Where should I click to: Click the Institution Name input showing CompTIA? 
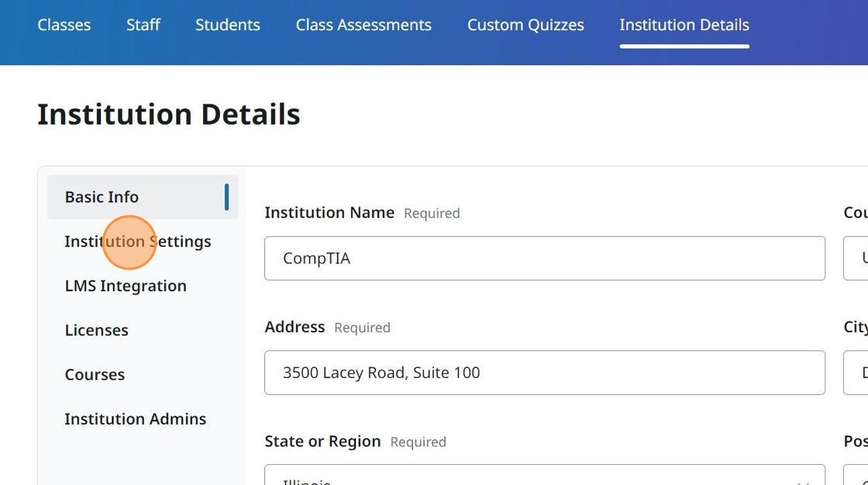click(x=545, y=258)
